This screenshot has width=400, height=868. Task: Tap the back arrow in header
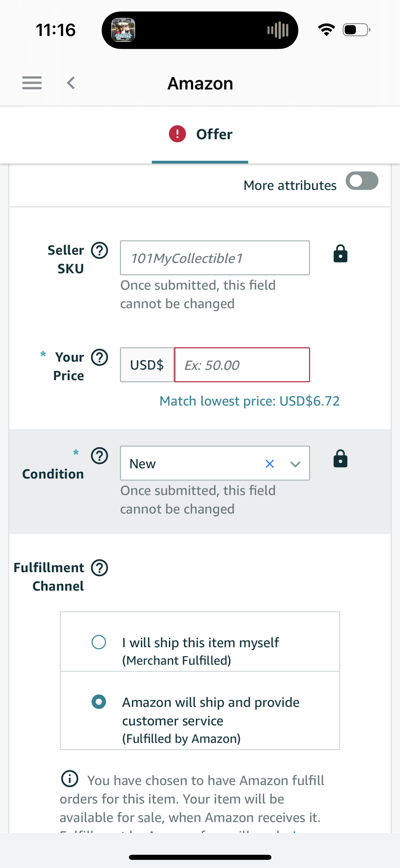(x=71, y=83)
